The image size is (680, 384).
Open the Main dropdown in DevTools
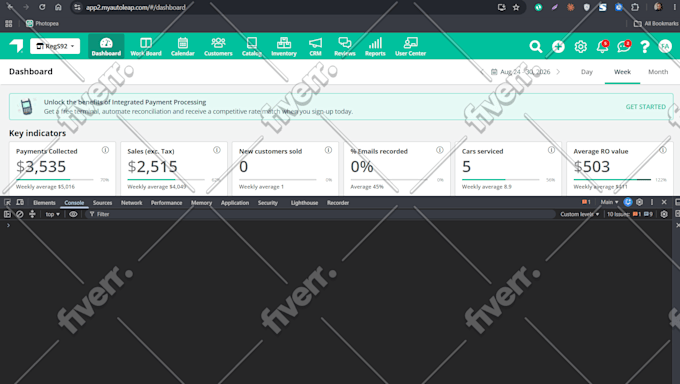pyautogui.click(x=609, y=202)
